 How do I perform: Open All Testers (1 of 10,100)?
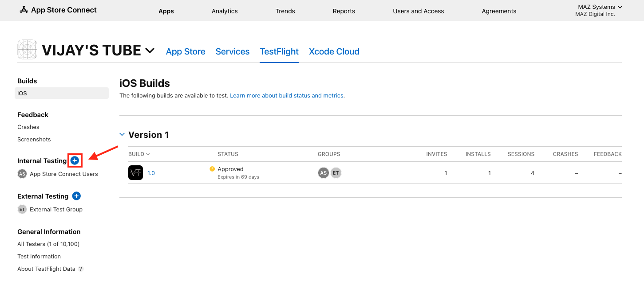(x=48, y=244)
